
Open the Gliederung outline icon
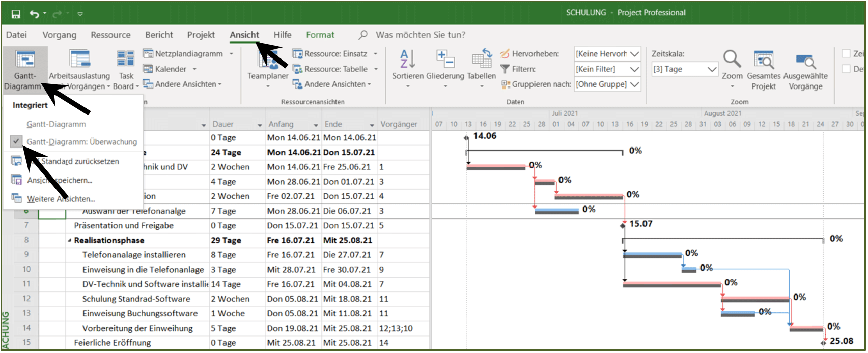445,59
